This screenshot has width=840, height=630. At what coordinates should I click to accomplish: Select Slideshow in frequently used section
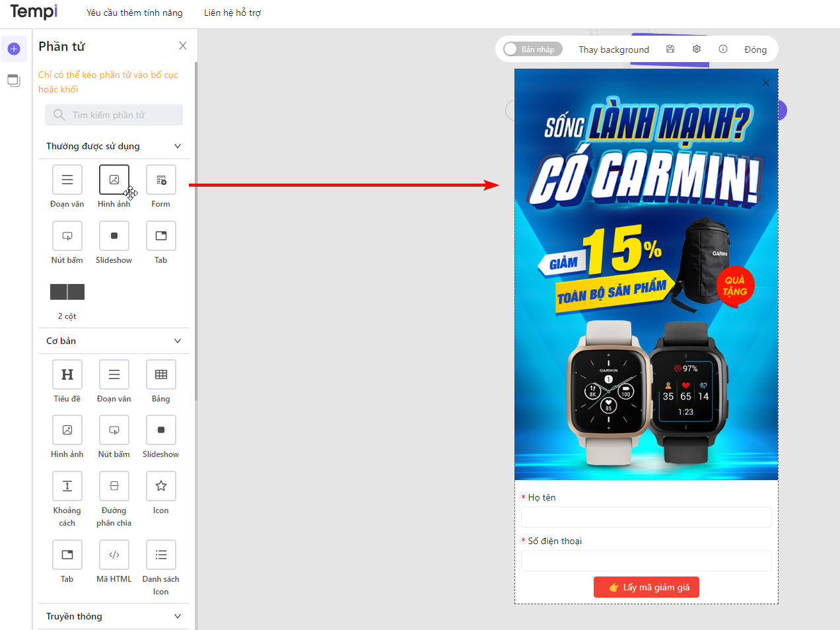point(114,236)
